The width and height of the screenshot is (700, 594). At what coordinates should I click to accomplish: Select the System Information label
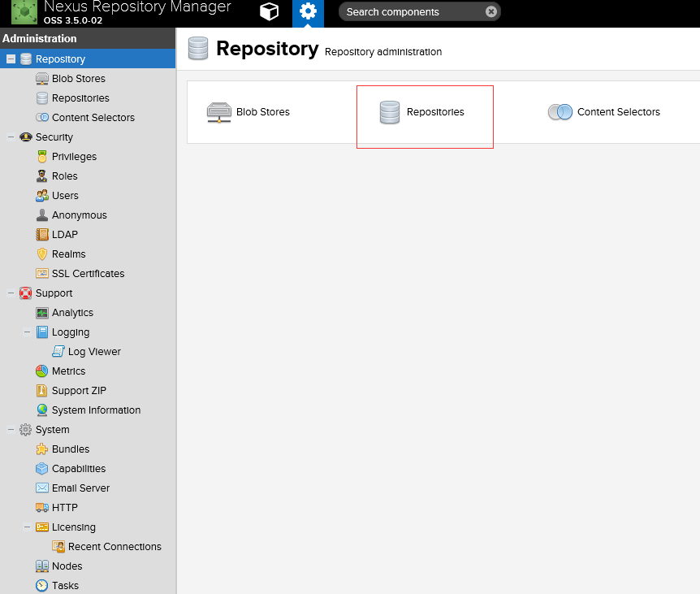click(96, 410)
